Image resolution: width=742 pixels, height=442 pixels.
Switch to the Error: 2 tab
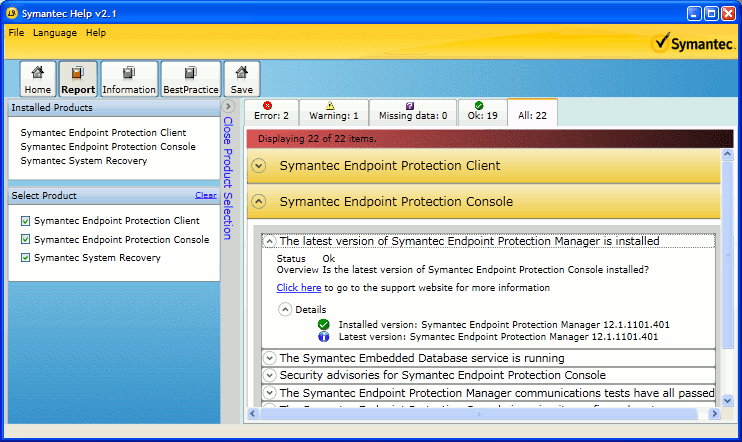[x=271, y=112]
